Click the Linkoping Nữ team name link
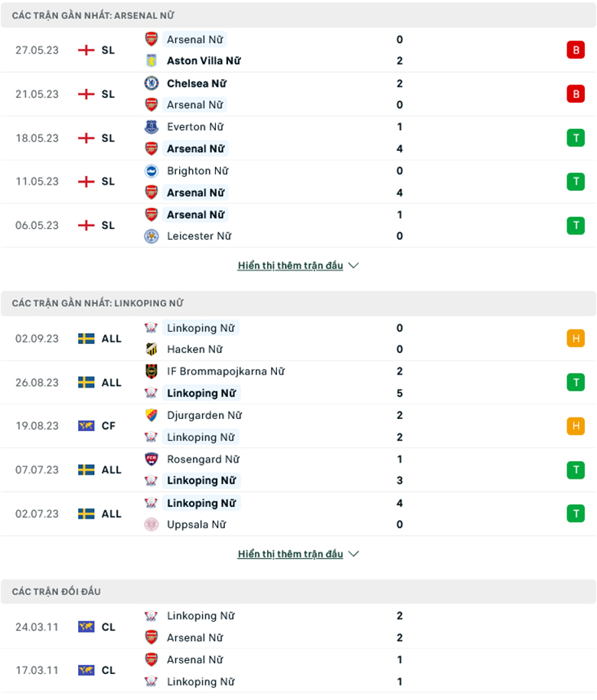597x700 pixels. (x=201, y=328)
